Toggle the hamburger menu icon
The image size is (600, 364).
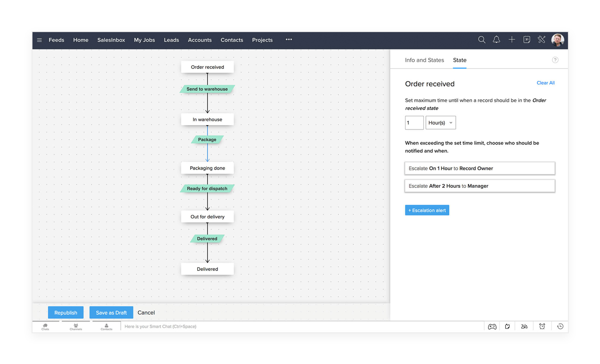coord(39,40)
